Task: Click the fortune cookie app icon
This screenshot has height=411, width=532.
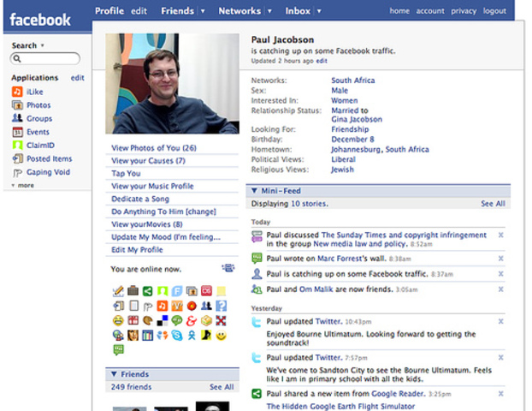Action: (148, 320)
